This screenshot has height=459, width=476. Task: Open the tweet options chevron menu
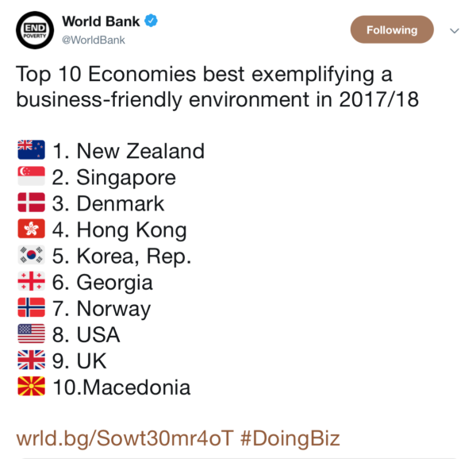click(x=455, y=30)
